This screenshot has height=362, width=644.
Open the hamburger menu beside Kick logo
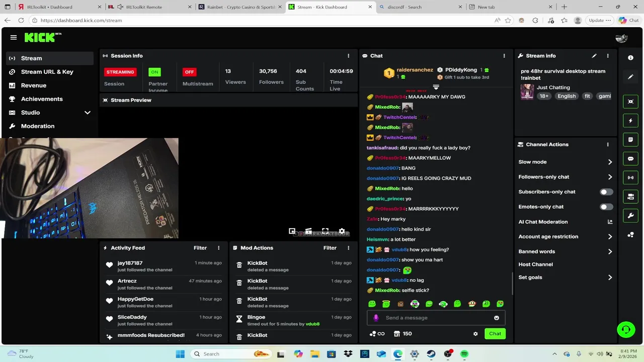[14, 38]
